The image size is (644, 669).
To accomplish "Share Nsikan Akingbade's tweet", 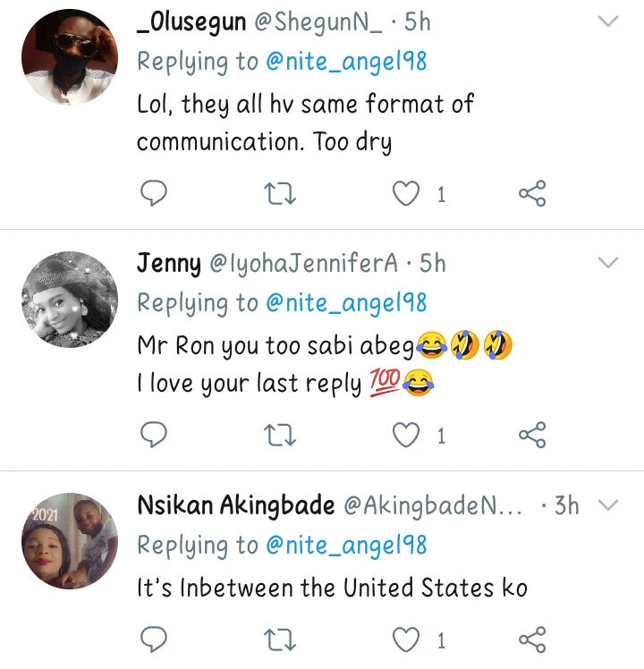I will (x=532, y=639).
